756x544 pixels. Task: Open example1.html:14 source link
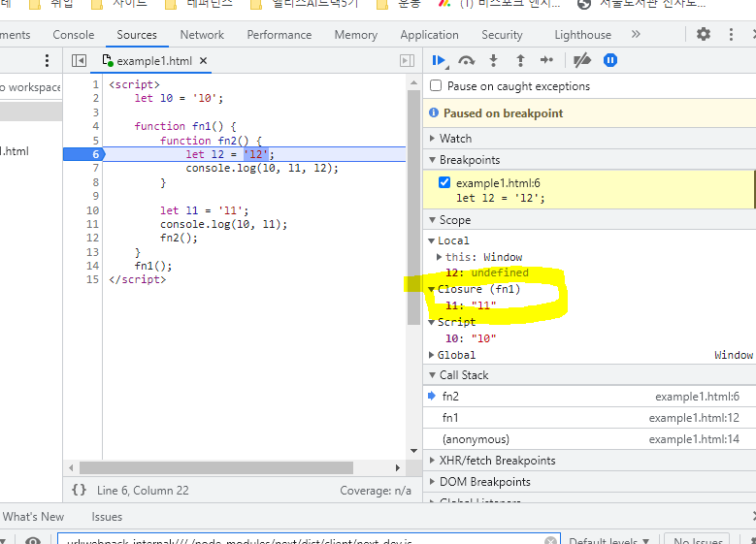pos(694,439)
